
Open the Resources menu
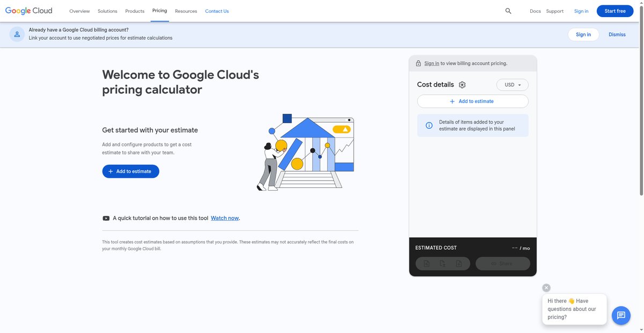pyautogui.click(x=186, y=11)
